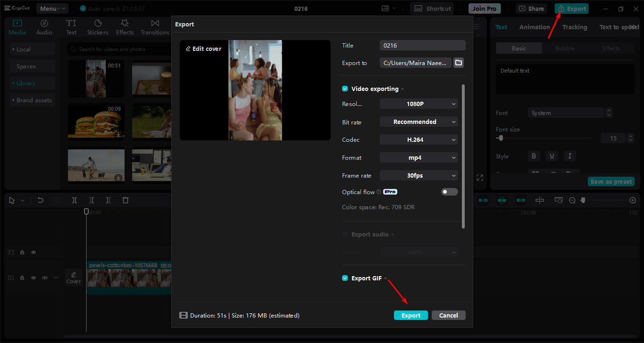Open the folder browser next to Export to

458,62
